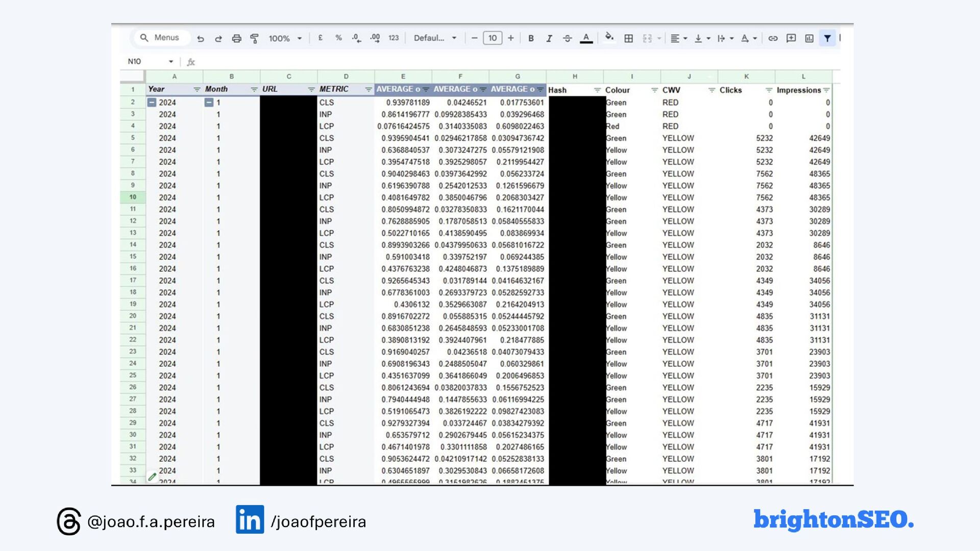Collapse the 2024 year group
The image size is (980, 551).
(152, 103)
